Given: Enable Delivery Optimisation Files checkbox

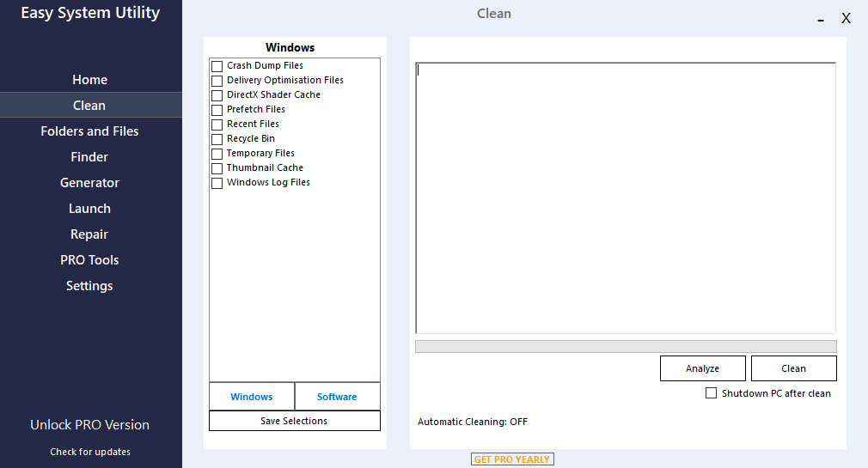Looking at the screenshot, I should pos(217,81).
